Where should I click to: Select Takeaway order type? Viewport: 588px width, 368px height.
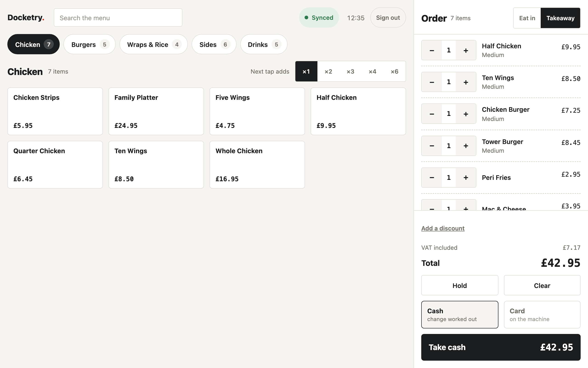(560, 18)
